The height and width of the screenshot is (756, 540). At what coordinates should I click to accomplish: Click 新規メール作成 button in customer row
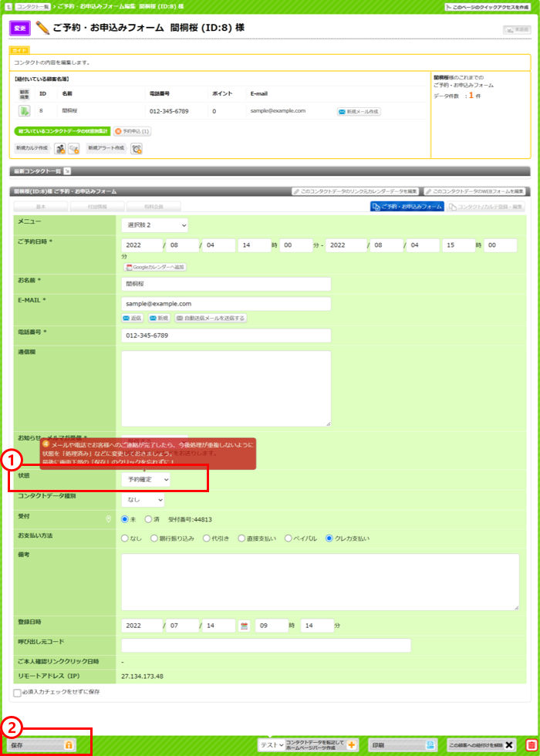(359, 111)
